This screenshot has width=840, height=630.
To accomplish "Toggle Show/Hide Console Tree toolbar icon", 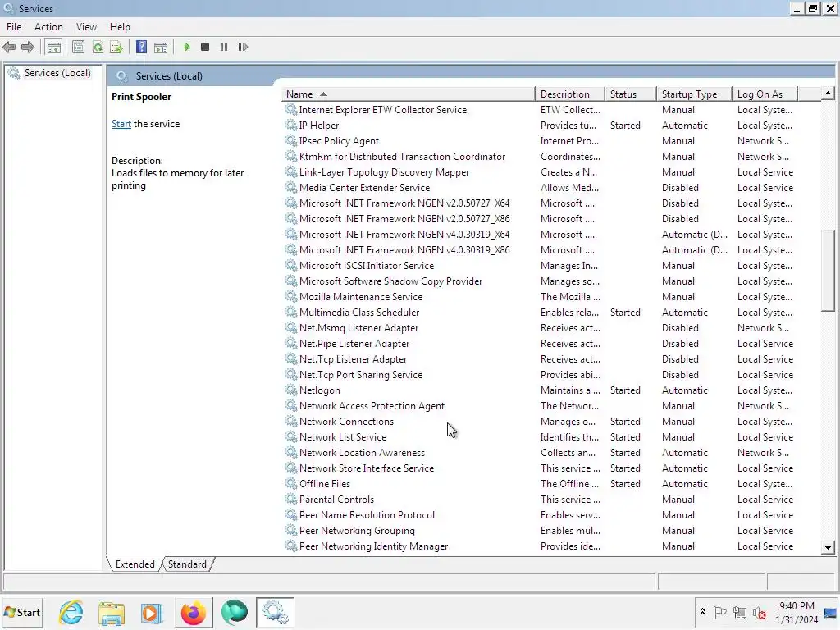I will [x=54, y=47].
